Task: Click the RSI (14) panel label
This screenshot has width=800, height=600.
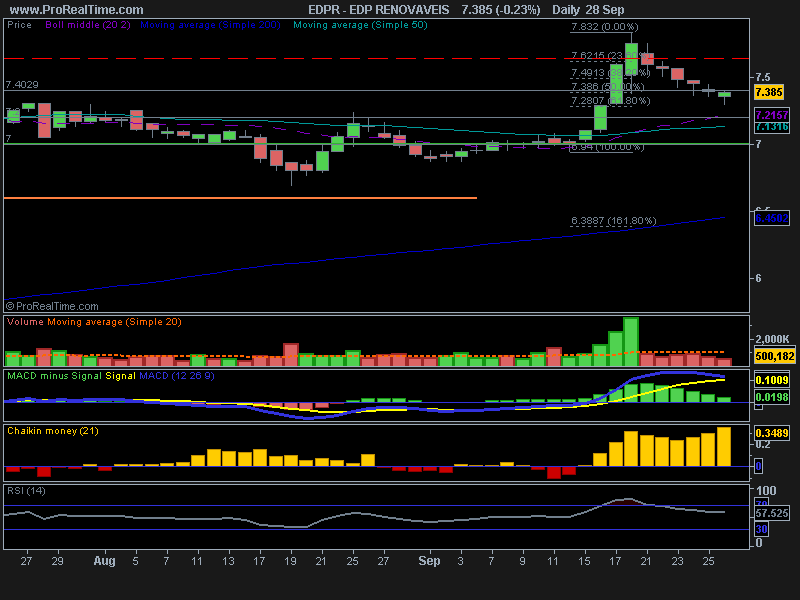Action: pyautogui.click(x=26, y=491)
